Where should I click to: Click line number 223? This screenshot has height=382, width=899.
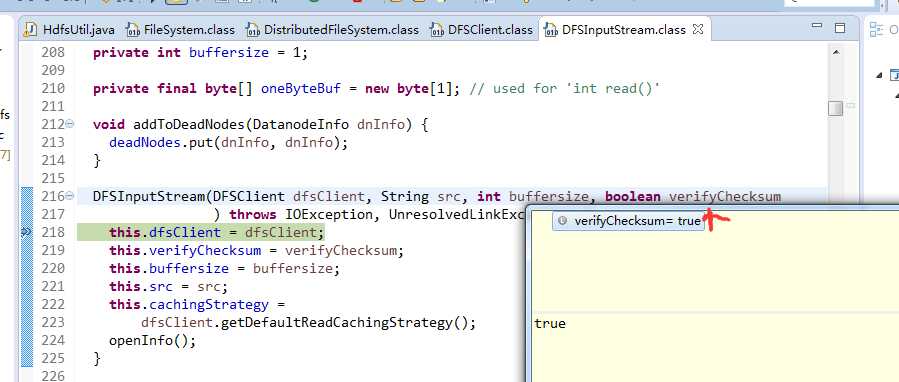(x=53, y=322)
